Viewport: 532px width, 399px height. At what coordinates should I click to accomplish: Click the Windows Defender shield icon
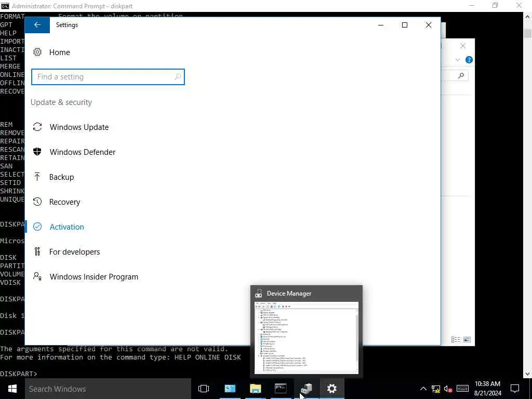[x=37, y=152]
